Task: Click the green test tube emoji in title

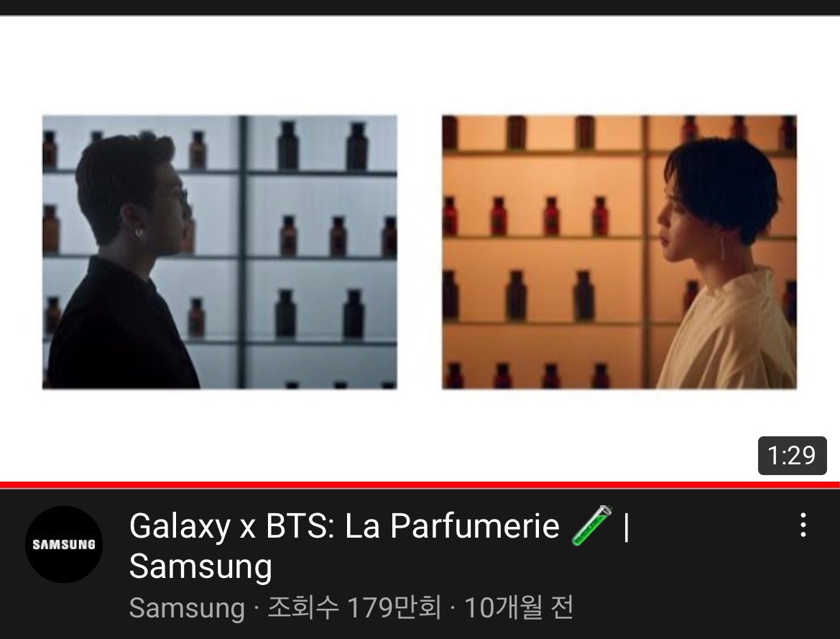Action: click(x=591, y=525)
